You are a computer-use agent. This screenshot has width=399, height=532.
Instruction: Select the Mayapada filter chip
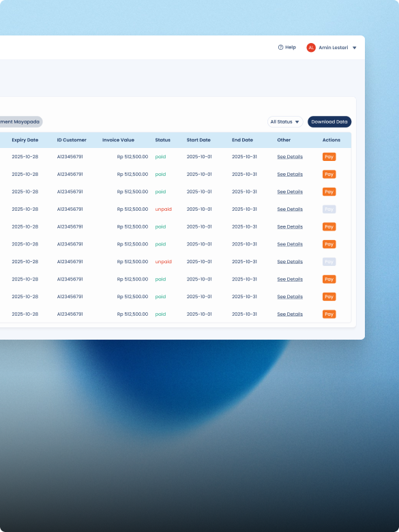click(x=20, y=122)
